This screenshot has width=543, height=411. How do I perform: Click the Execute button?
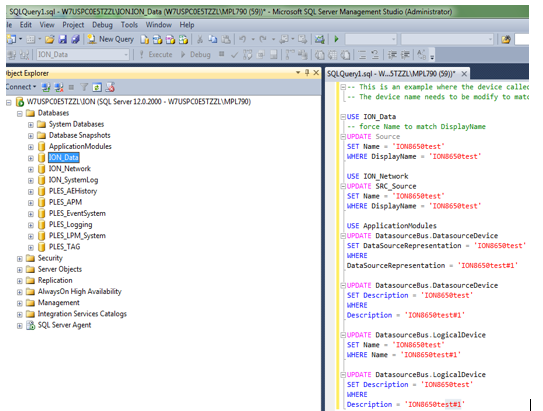(156, 55)
